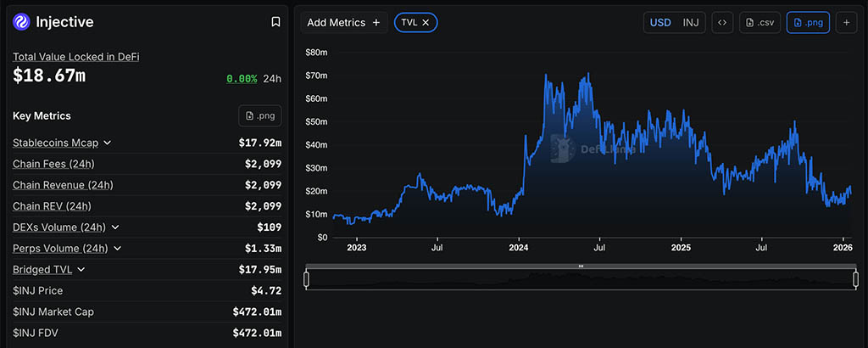Expand the DEXs Volume (24h) row
The height and width of the screenshot is (348, 868).
tap(115, 227)
